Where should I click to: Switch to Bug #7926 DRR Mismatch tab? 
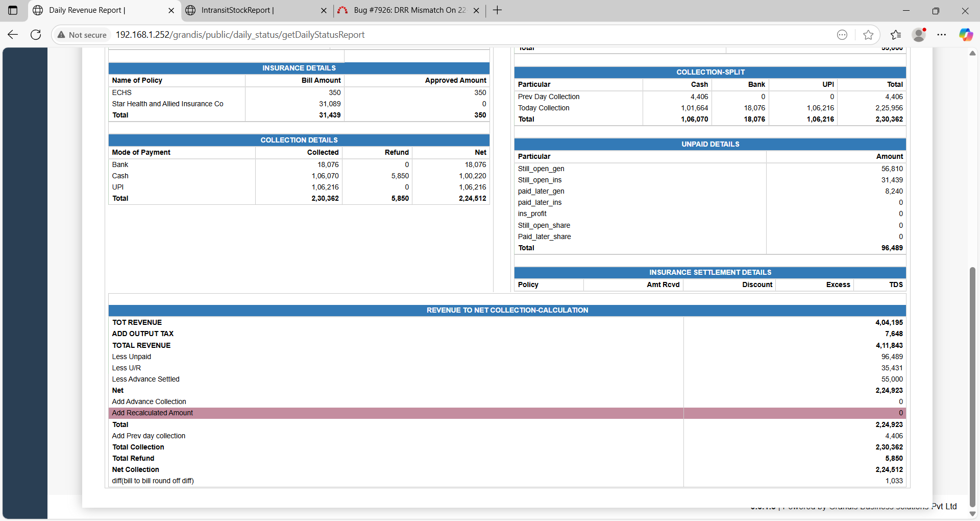tap(409, 10)
